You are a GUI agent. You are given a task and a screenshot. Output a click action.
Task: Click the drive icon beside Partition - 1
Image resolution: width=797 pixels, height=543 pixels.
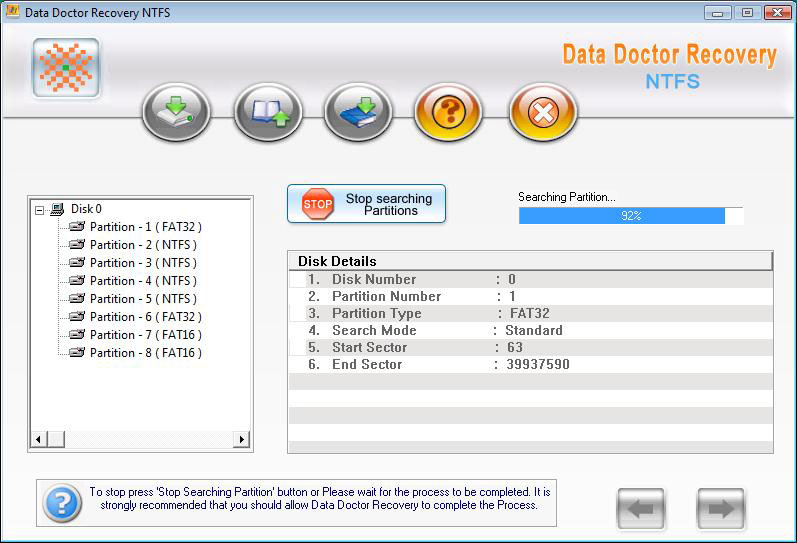point(77,226)
